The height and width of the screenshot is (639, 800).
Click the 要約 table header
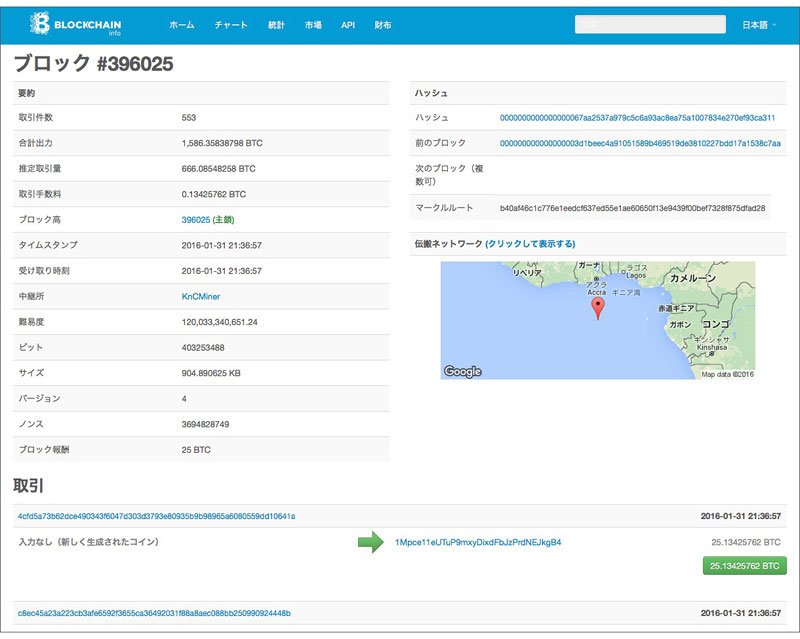pyautogui.click(x=27, y=93)
